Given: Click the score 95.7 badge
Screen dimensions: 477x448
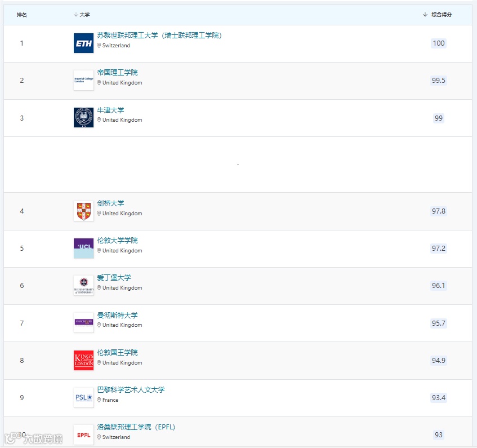Looking at the screenshot, I should (438, 323).
